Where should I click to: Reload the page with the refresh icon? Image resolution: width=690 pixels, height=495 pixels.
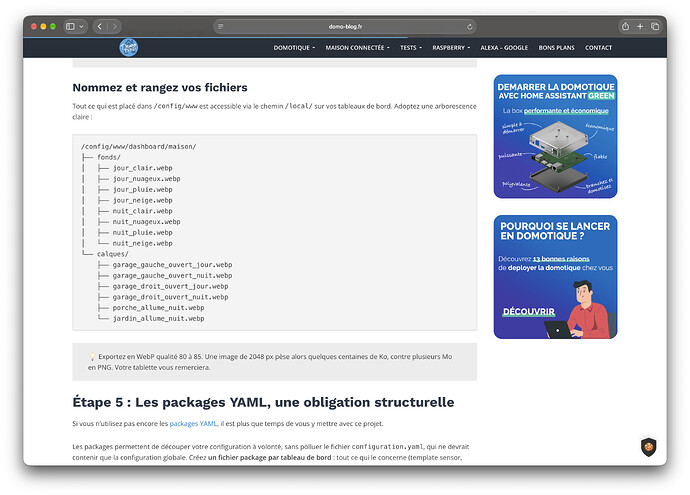[470, 26]
